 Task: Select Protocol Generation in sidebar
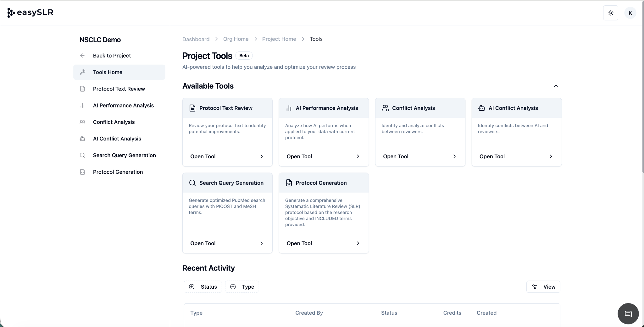118,172
